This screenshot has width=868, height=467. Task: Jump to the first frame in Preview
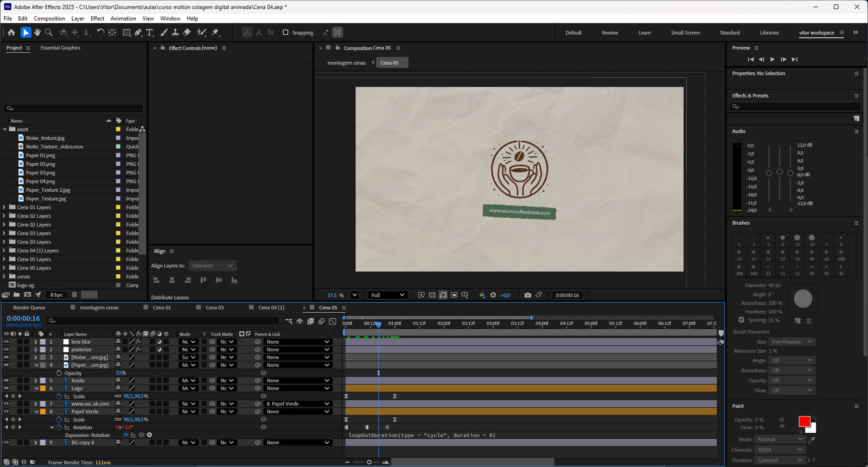click(751, 59)
